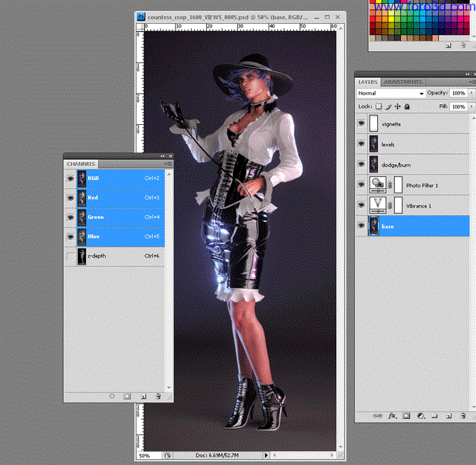Lock image pixels brush icon
This screenshot has width=476, height=465.
(388, 106)
